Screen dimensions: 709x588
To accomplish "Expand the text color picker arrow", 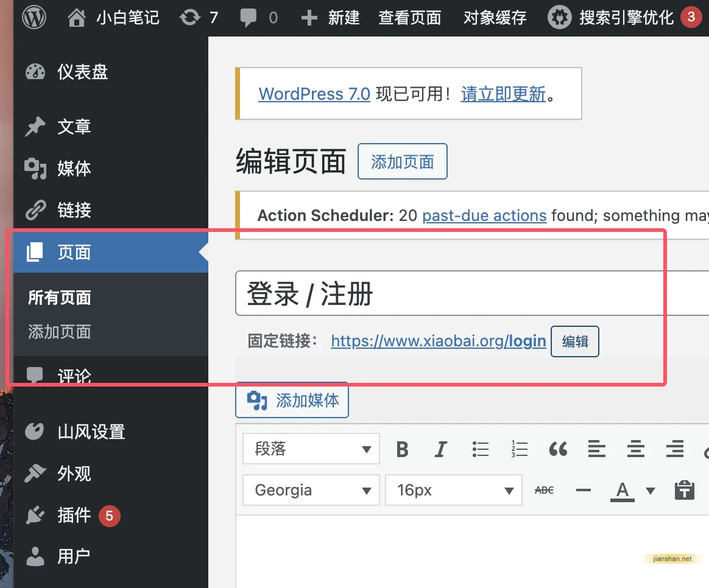I will [x=650, y=491].
